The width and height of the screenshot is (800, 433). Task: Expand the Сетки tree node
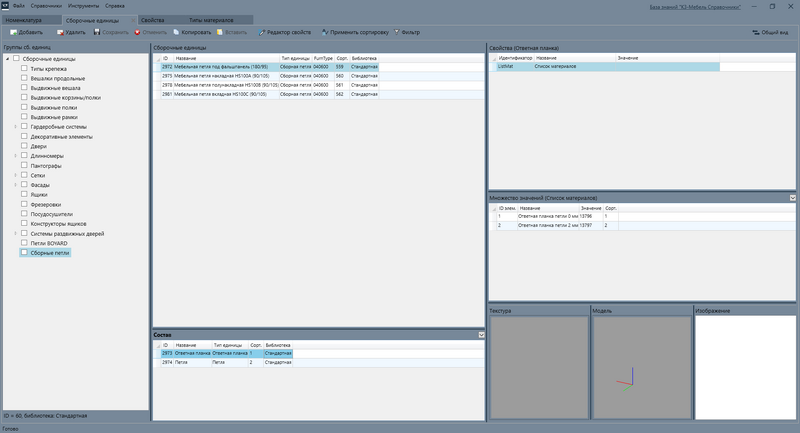tap(15, 175)
